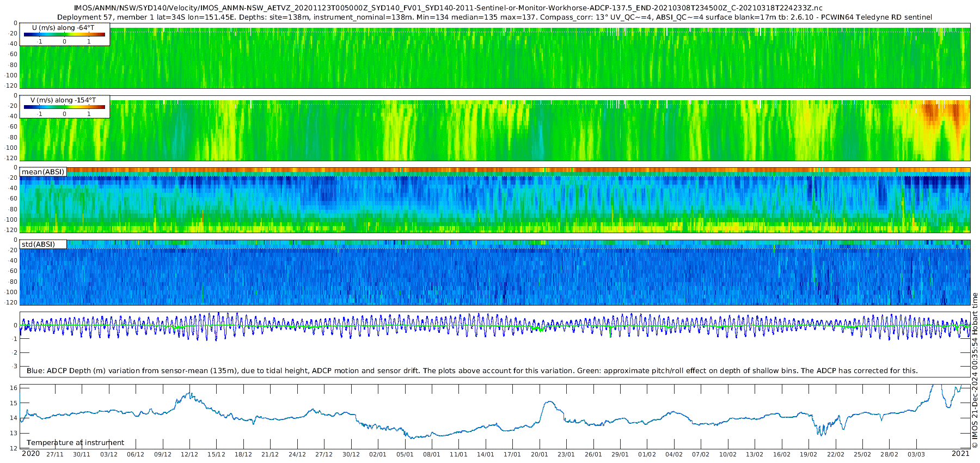Click the 2021 year label on axis
980x463 pixels.
pyautogui.click(x=960, y=454)
